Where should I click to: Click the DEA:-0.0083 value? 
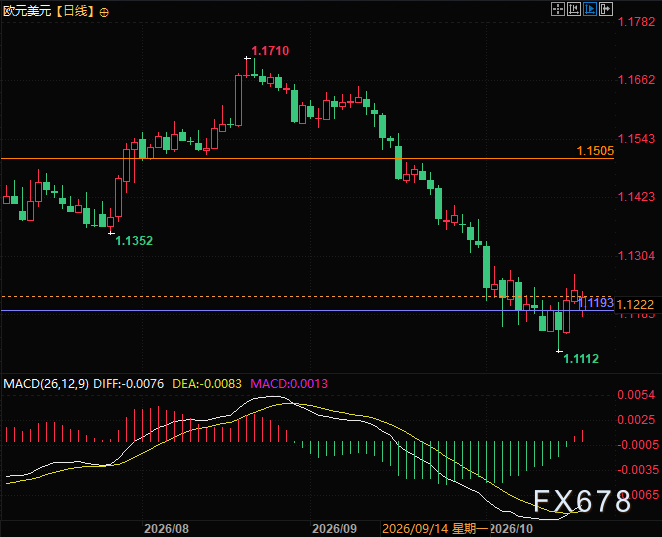pyautogui.click(x=207, y=384)
